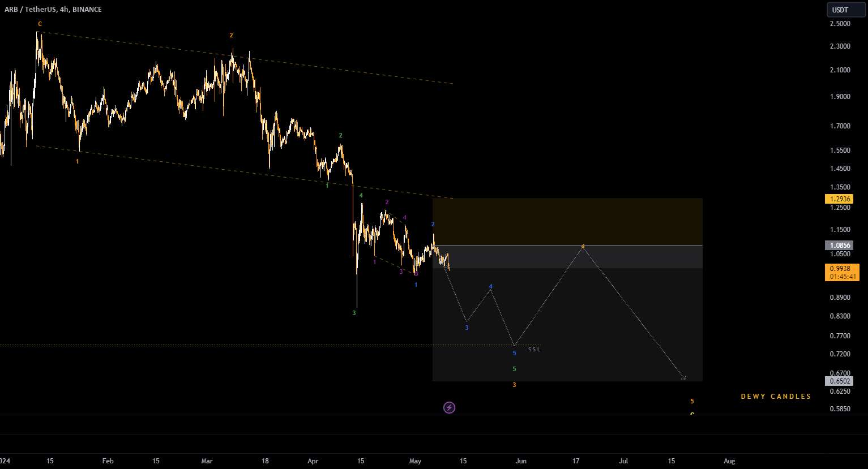This screenshot has width=868, height=469.
Task: Click the 2.5000 price axis value
Action: [840, 24]
